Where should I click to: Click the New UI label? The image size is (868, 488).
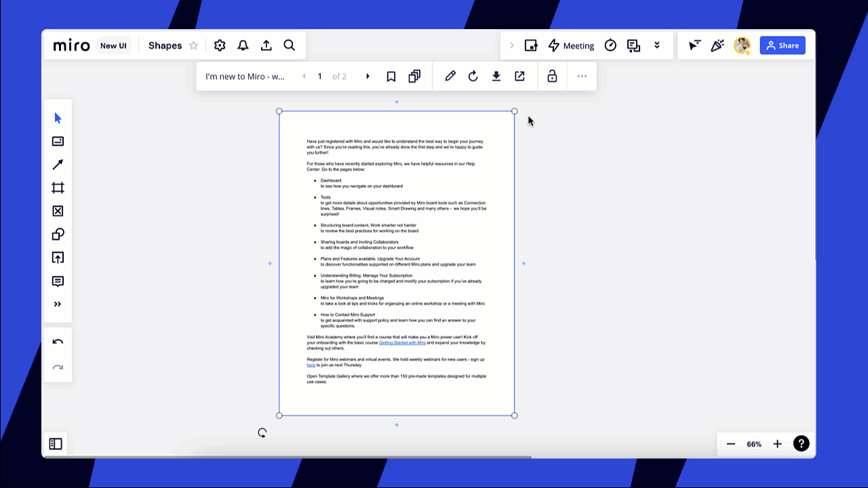point(113,46)
